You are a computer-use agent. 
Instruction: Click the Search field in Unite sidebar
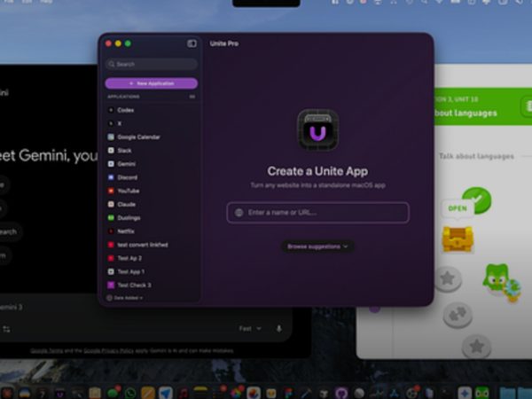point(152,64)
